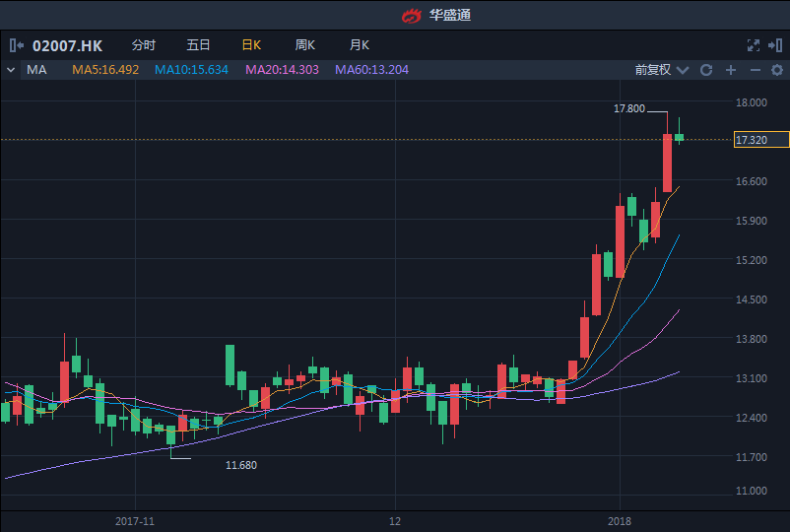
Task: Open chart settings gear
Action: click(775, 70)
